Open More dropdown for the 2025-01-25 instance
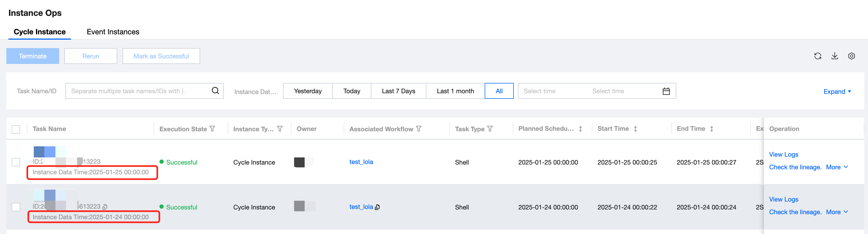The height and width of the screenshot is (234, 868). pos(837,167)
